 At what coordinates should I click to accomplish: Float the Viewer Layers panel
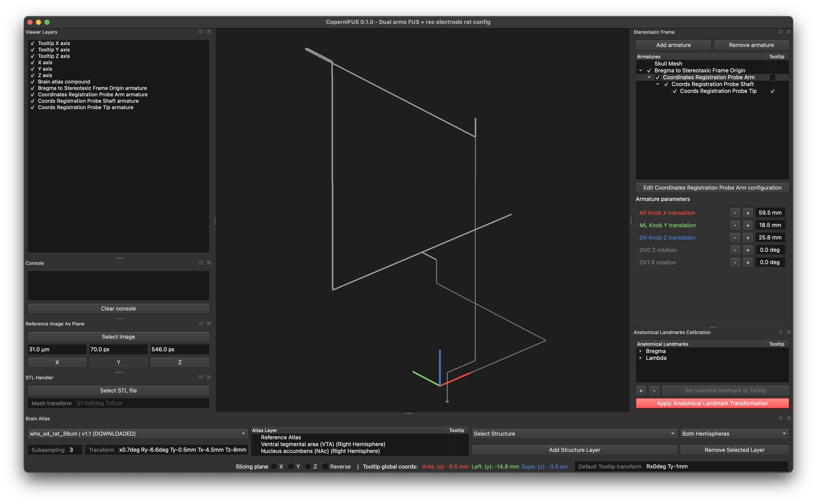[201, 32]
